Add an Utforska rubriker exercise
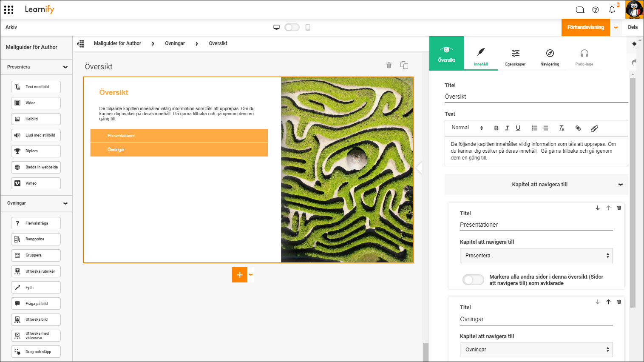Screen dimensions: 644x362 (x=36, y=271)
